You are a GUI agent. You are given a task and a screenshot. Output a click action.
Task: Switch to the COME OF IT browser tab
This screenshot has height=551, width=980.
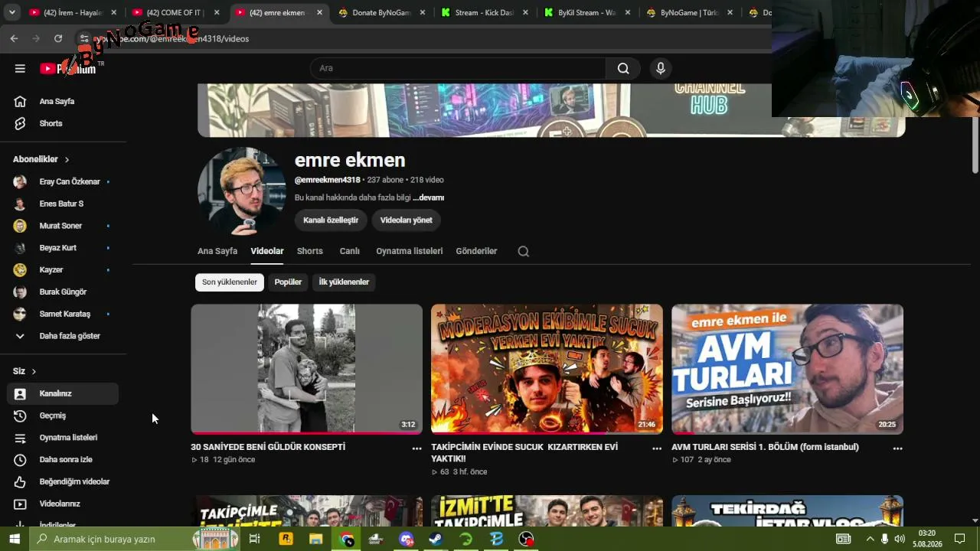tap(175, 12)
